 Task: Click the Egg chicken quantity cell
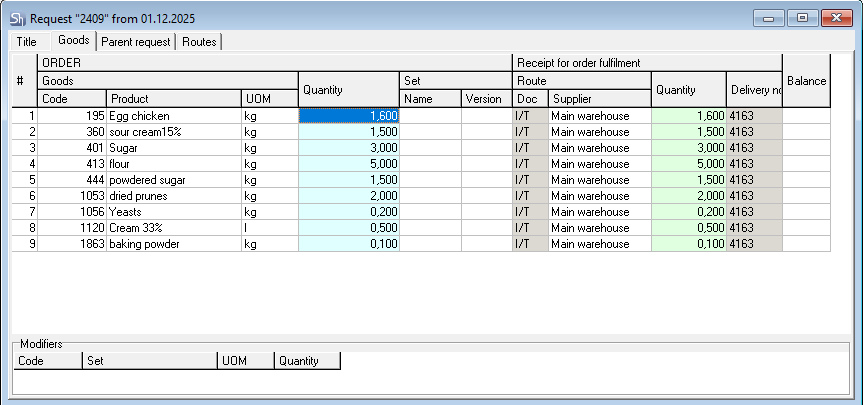click(x=349, y=116)
